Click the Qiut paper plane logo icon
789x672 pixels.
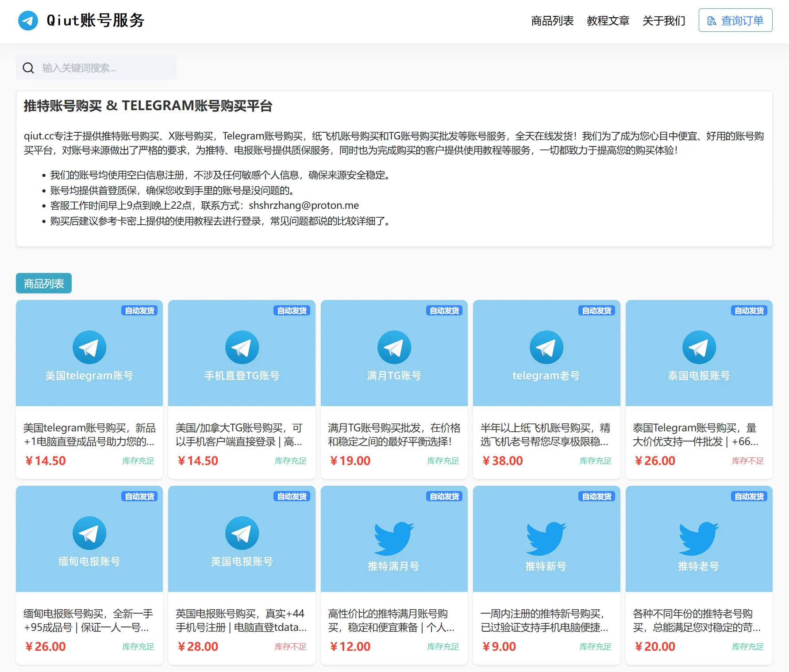[28, 20]
